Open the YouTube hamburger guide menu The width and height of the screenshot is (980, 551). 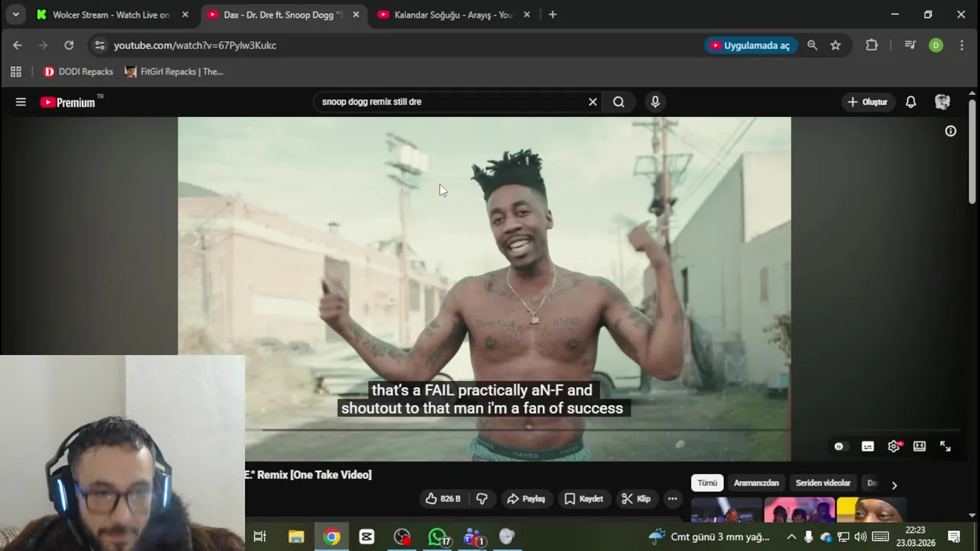pyautogui.click(x=21, y=102)
